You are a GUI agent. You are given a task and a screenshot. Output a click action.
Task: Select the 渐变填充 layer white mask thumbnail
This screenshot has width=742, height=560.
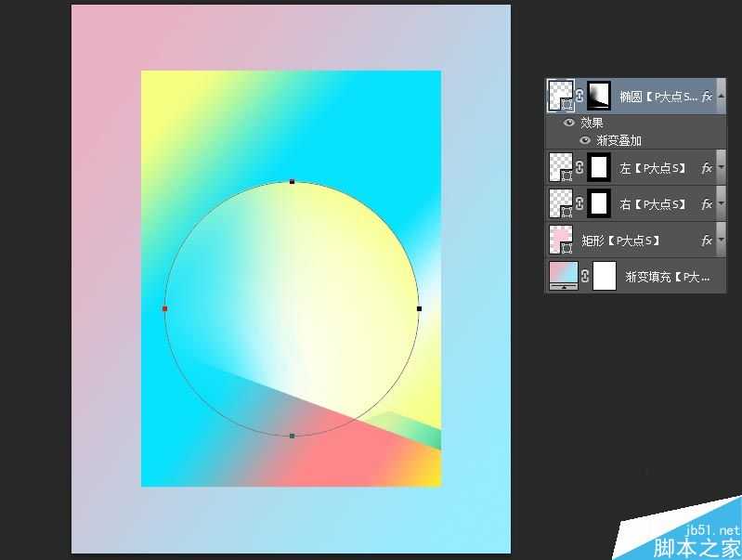605,276
